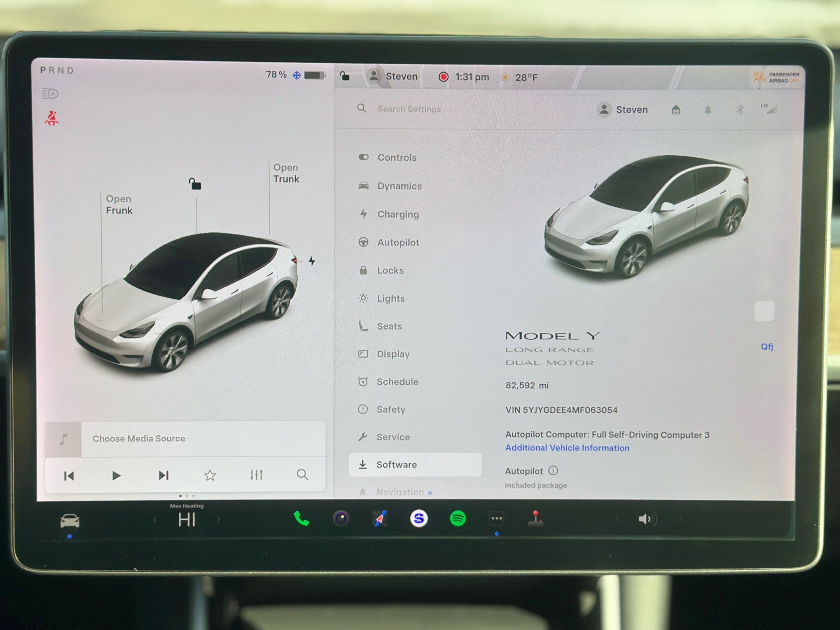Toggle favorite star in media player
Screen dimensions: 840x630
[x=210, y=475]
